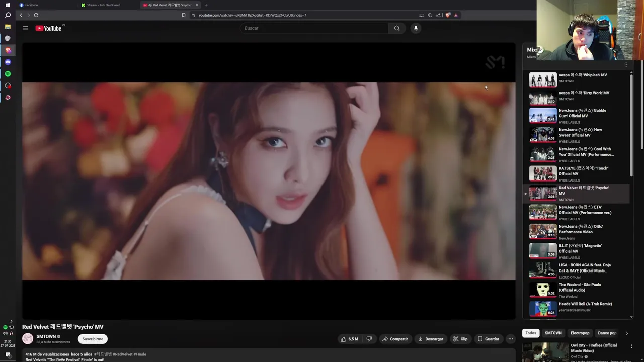Viewport: 644px width, 362px height.
Task: Play KATSEYE "Touch" Official MV
Action: pos(576,173)
